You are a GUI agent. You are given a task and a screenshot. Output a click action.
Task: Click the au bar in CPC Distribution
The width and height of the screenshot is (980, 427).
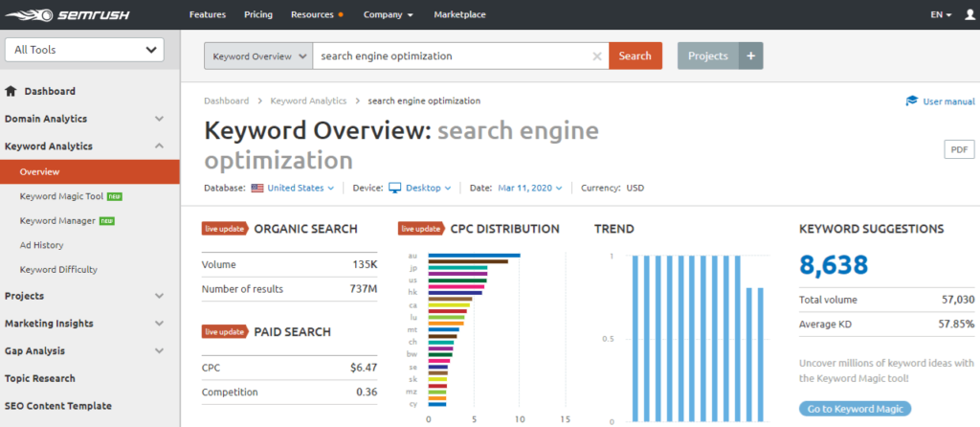(x=474, y=255)
